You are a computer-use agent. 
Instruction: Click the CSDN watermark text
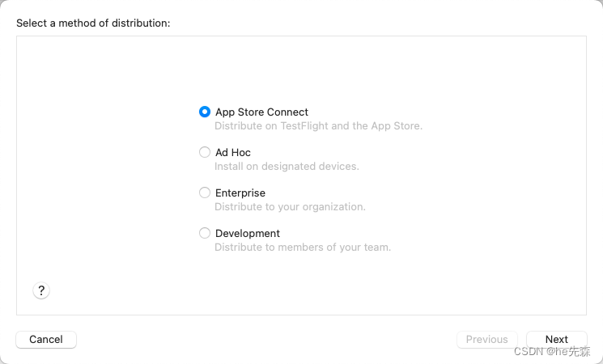click(552, 352)
